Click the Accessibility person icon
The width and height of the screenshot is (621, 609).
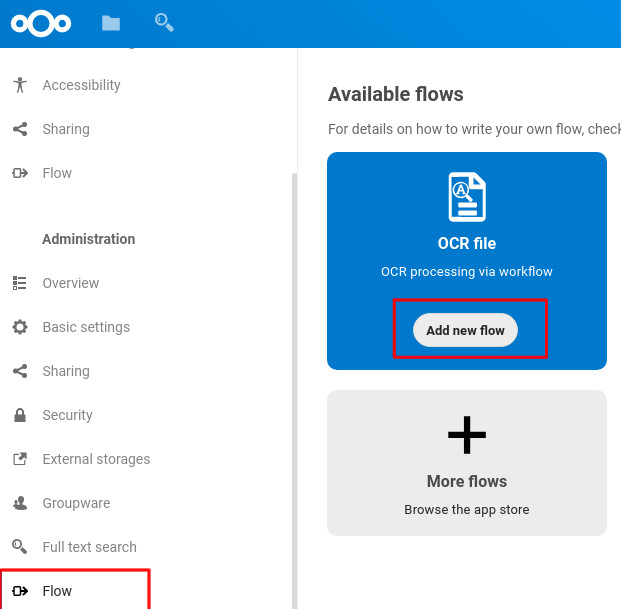pyautogui.click(x=20, y=85)
